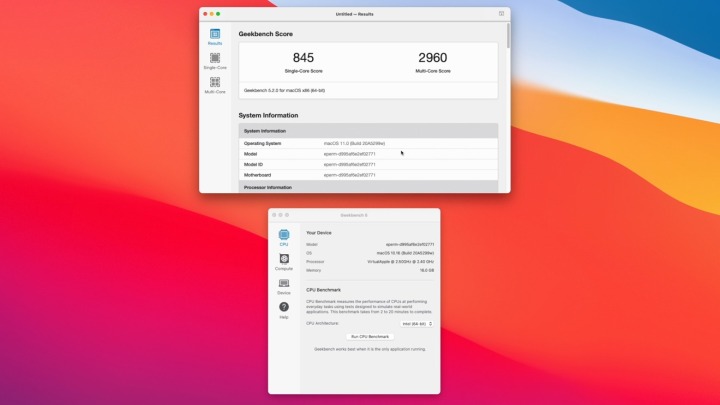Click the System Information table header row
Viewport: 720px width, 405px height.
368,131
